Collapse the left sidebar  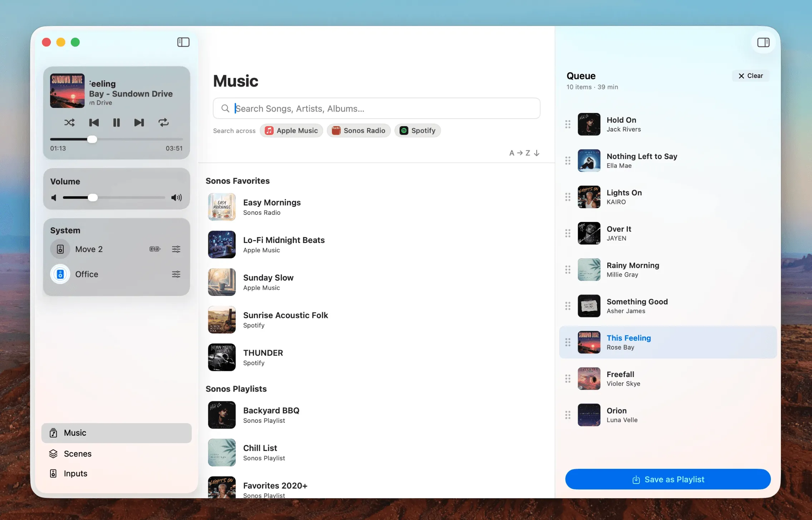tap(183, 42)
